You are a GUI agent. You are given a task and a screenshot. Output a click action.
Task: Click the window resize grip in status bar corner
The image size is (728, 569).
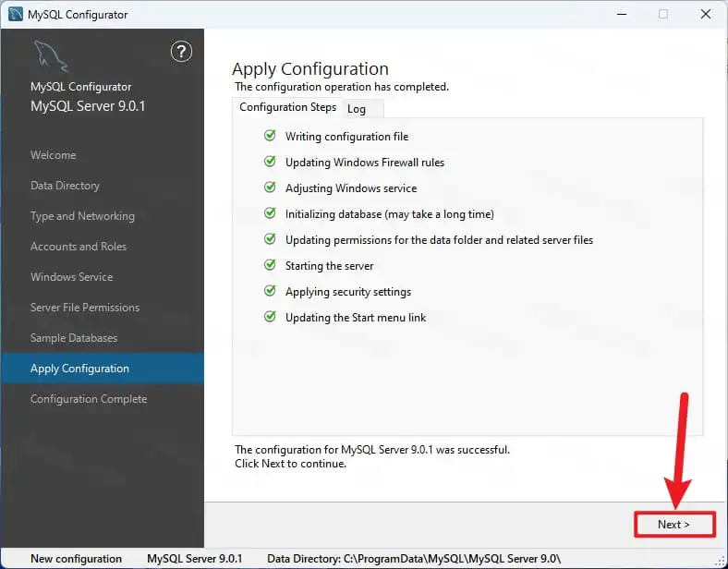(722, 563)
